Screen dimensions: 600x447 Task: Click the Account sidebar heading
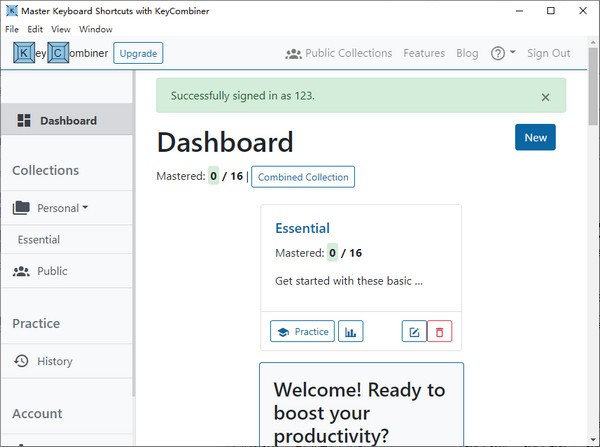pyautogui.click(x=37, y=414)
